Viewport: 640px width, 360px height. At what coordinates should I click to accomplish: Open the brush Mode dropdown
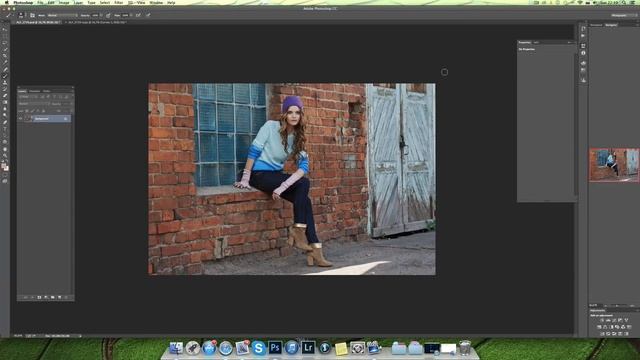62,15
